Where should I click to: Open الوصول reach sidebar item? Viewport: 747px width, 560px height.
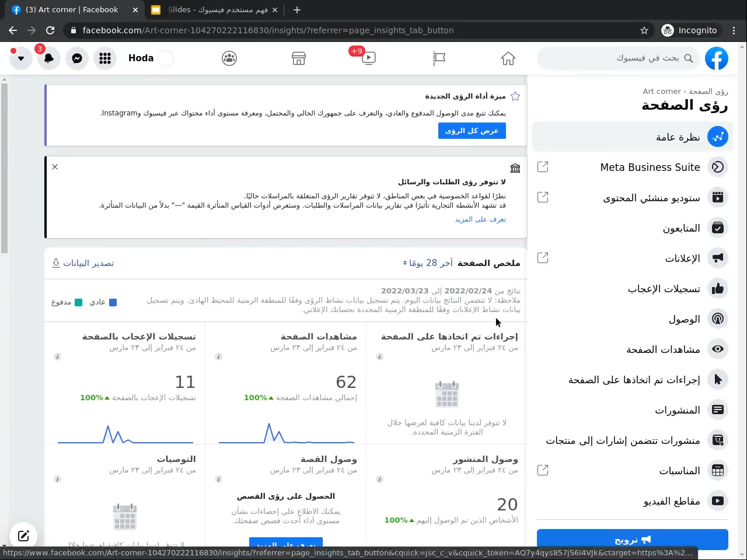point(633,319)
